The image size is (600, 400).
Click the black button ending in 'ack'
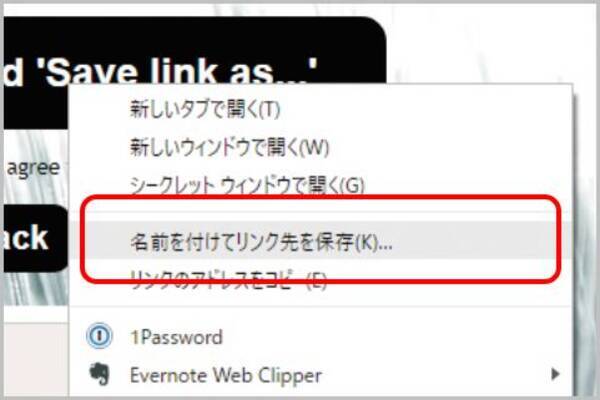tap(36, 238)
